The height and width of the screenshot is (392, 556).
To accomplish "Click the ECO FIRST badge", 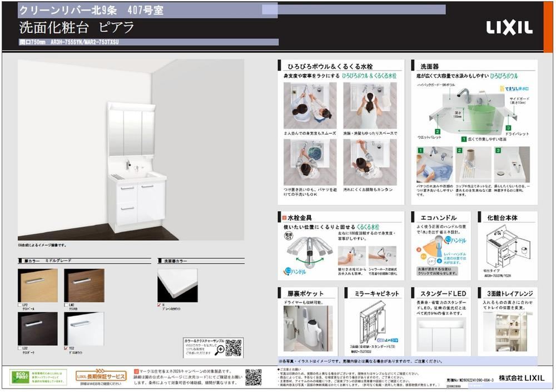I will (x=20, y=377).
